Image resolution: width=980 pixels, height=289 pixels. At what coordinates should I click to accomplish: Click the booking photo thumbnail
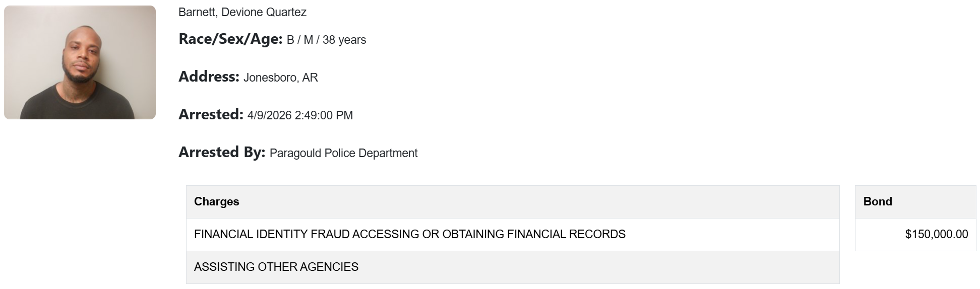(x=80, y=62)
